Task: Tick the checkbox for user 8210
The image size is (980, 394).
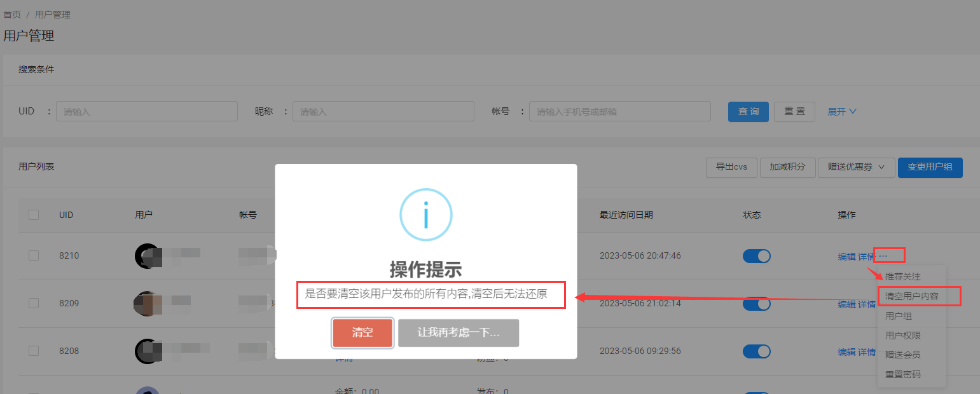Action: [34, 255]
